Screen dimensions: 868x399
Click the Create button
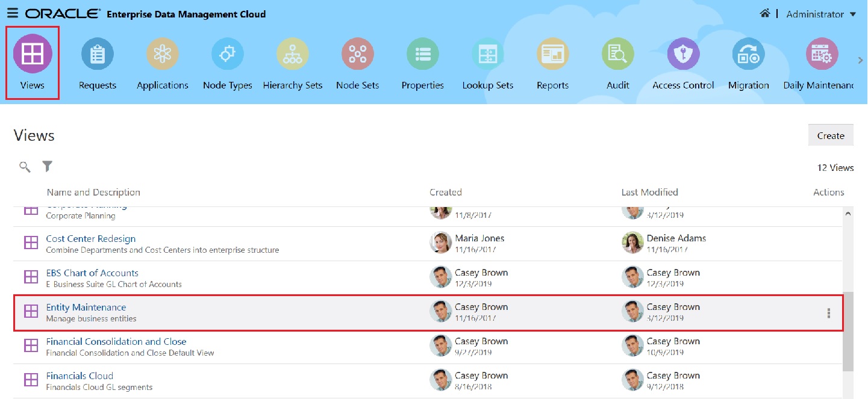831,135
